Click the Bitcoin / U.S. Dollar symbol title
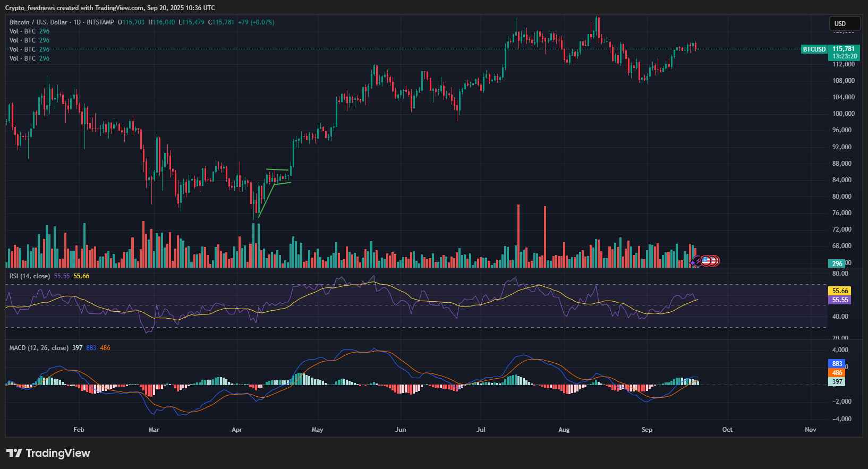 point(38,22)
